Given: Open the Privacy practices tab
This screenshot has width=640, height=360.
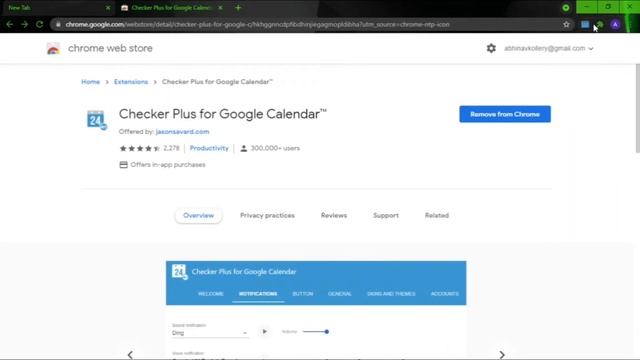Looking at the screenshot, I should click(267, 216).
